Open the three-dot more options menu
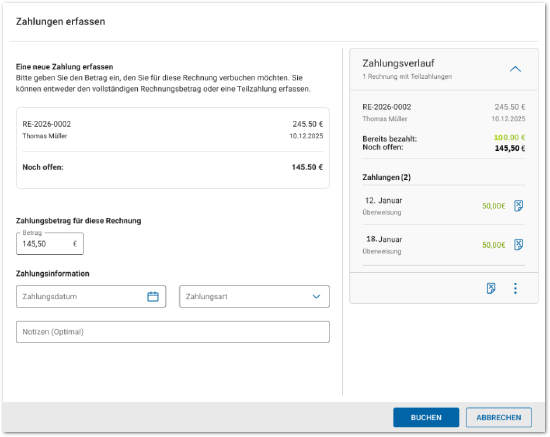550x437 pixels. click(x=515, y=288)
